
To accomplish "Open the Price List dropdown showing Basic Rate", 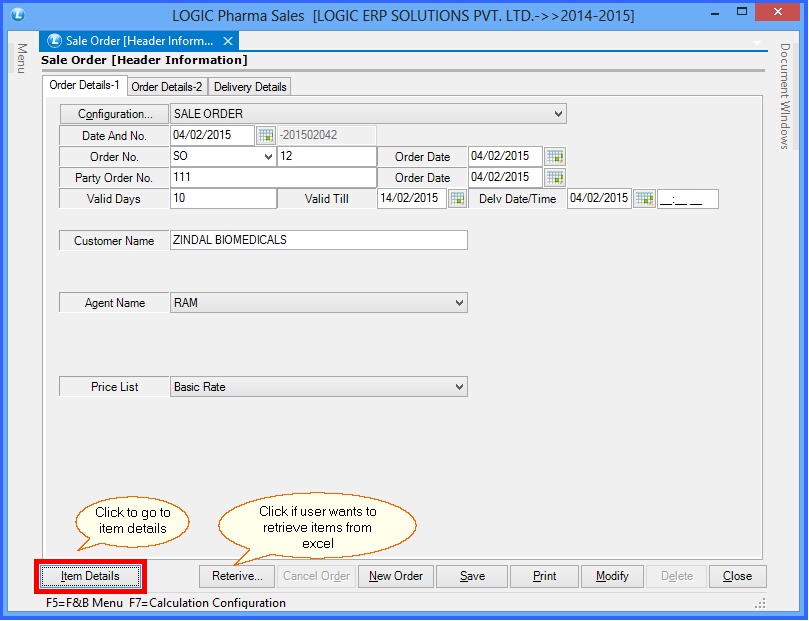I will pyautogui.click(x=458, y=386).
